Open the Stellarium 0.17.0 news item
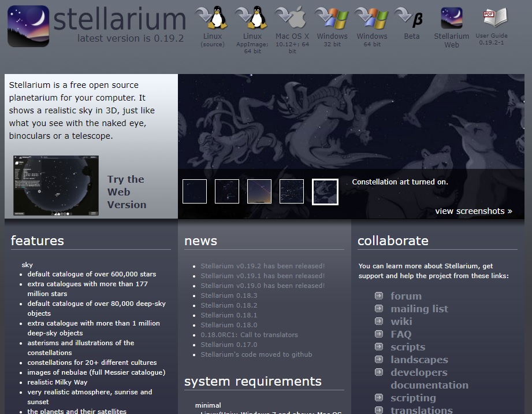This screenshot has width=532, height=414. 229,345
